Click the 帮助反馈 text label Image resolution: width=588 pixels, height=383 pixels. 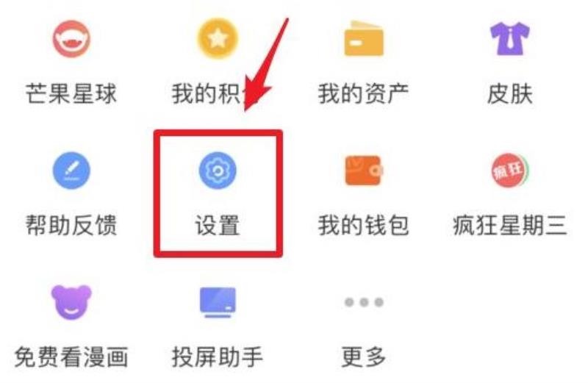tap(71, 225)
